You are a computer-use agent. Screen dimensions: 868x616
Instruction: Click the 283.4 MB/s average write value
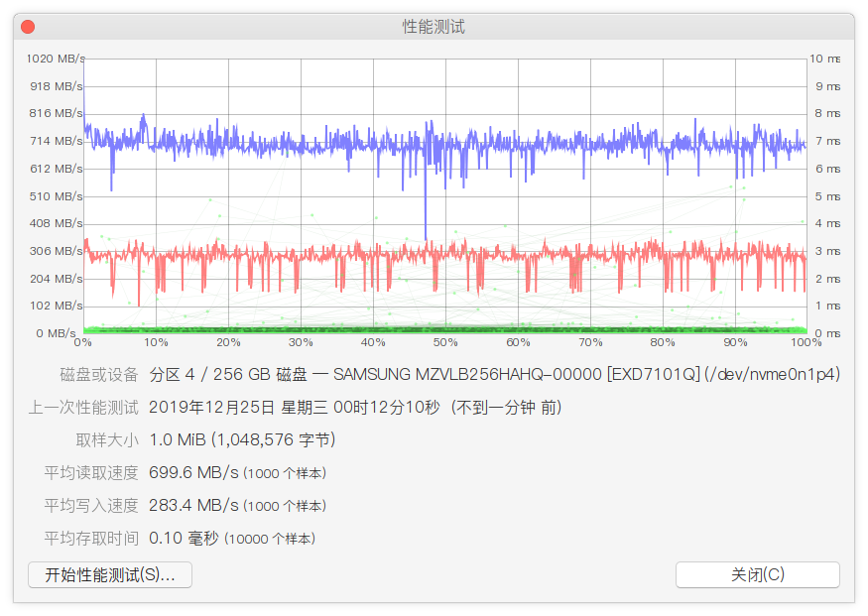click(x=193, y=506)
